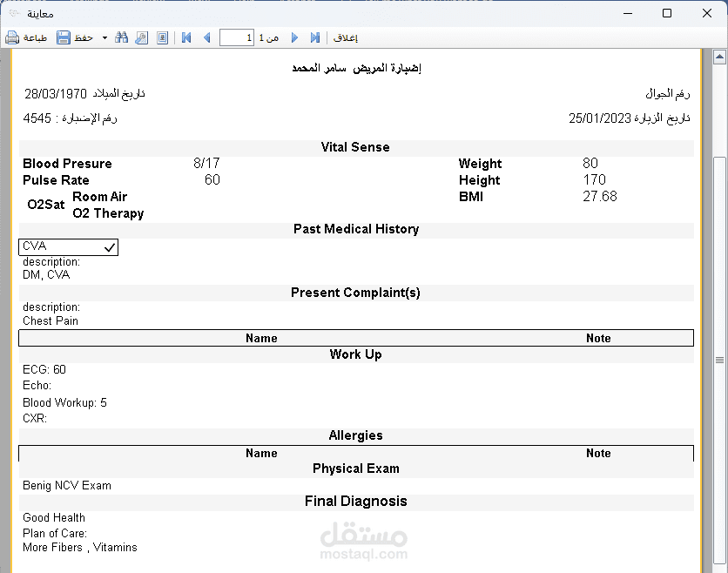Click the حفظ save label
The image size is (728, 573).
[84, 38]
